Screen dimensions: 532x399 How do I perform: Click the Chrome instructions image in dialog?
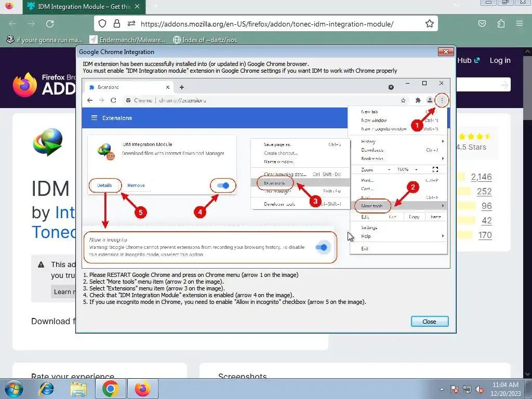(266, 174)
